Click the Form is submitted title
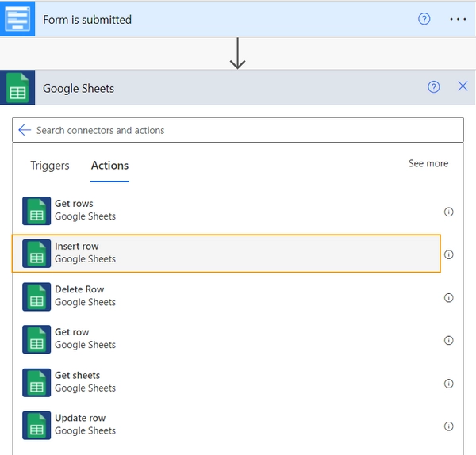 coord(87,20)
